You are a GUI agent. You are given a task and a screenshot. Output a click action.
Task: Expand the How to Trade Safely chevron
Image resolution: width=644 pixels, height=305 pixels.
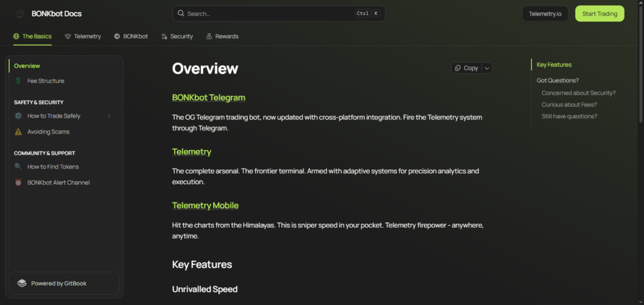tap(109, 116)
